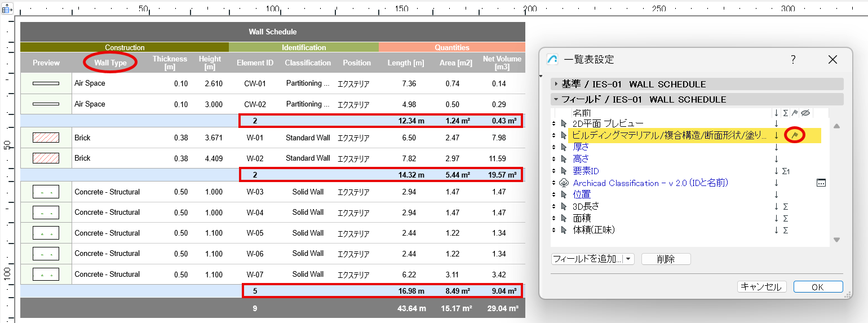Image resolution: width=868 pixels, height=323 pixels.
Task: Click the sort arrow on the 体積(正味) row
Action: tap(776, 230)
